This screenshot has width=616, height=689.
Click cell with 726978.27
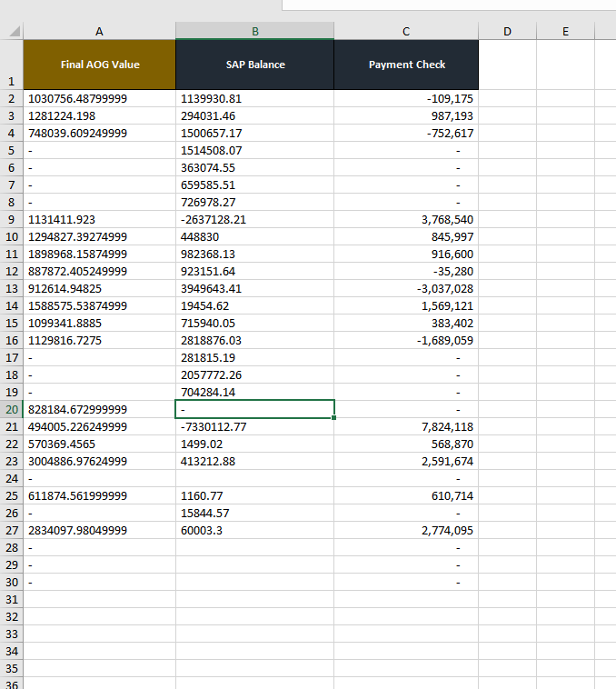tap(254, 202)
